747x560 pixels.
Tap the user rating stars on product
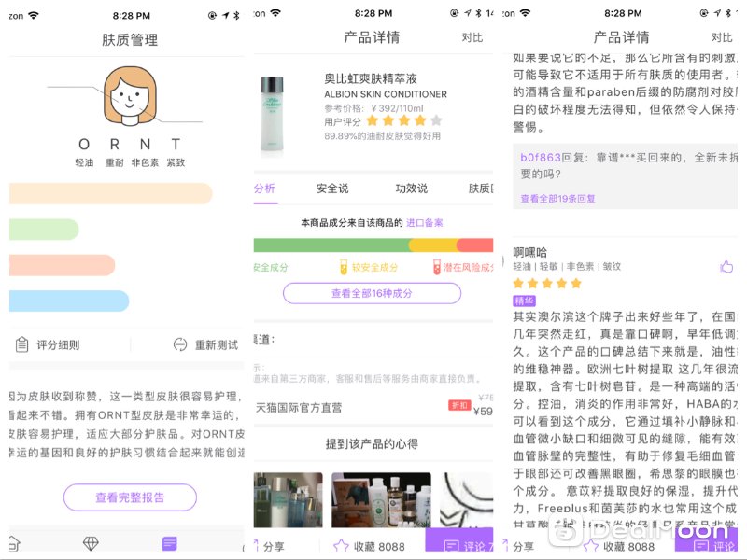pyautogui.click(x=404, y=120)
